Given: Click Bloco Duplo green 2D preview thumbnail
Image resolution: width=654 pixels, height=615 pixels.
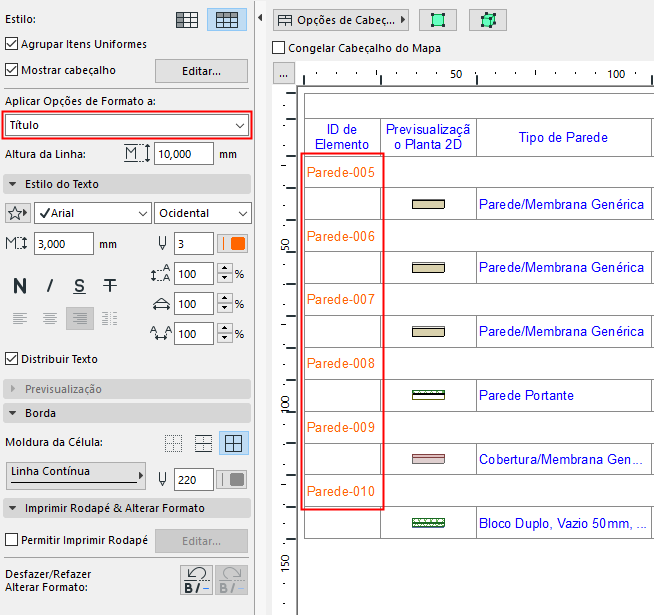Looking at the screenshot, I should [428, 522].
